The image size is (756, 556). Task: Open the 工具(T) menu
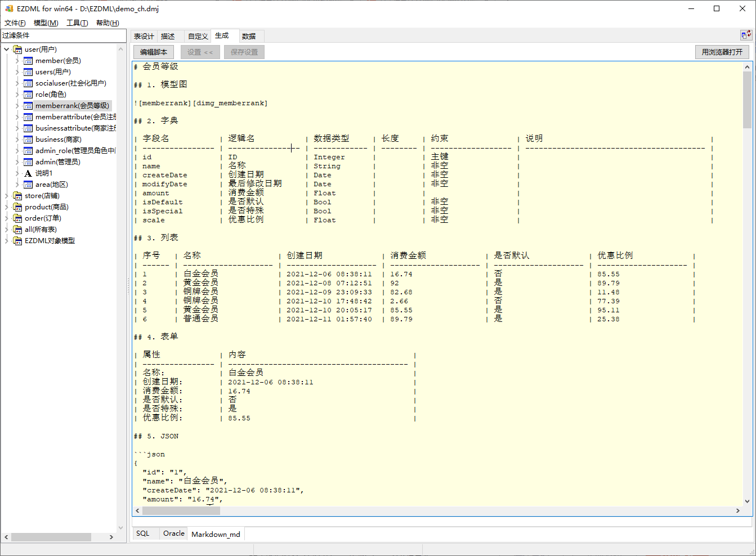77,23
